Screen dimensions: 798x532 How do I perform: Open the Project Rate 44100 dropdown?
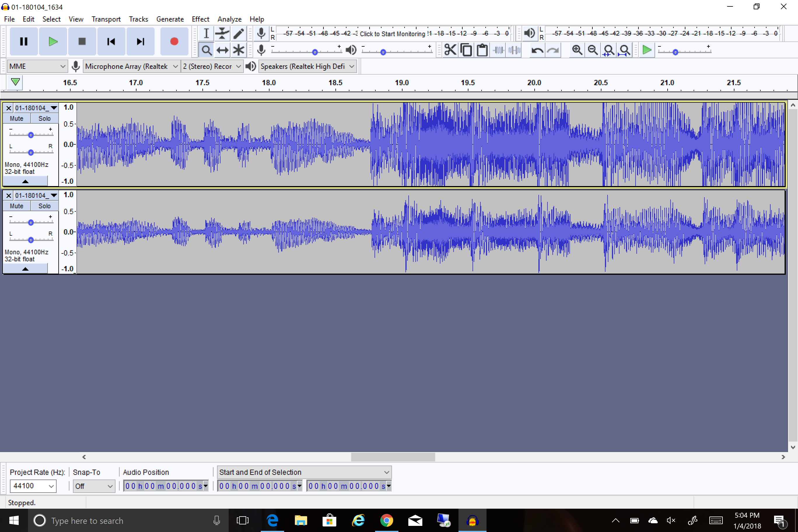(33, 486)
